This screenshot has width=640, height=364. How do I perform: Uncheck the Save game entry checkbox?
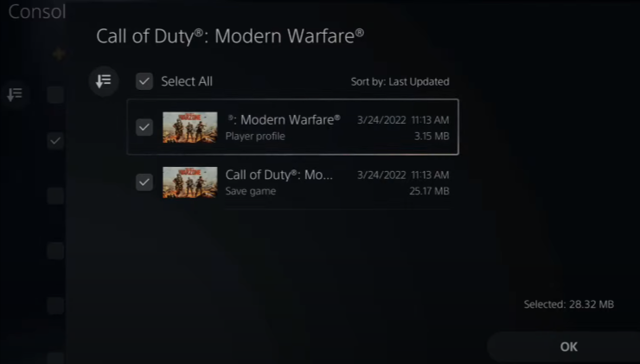144,182
